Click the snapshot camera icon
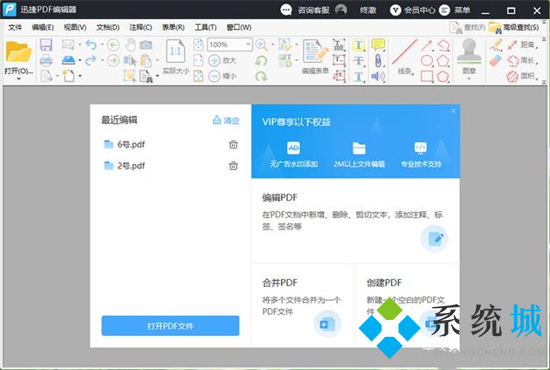The width and height of the screenshot is (550, 370). [x=146, y=45]
